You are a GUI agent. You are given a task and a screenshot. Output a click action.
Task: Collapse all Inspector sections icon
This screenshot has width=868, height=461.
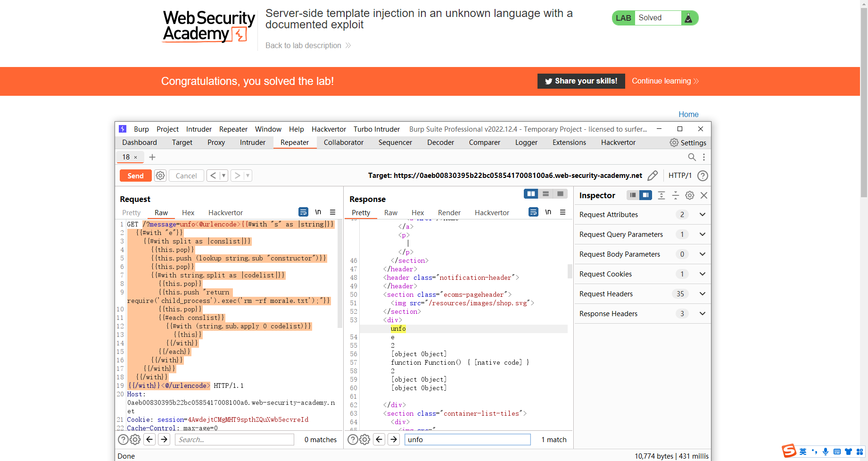(x=676, y=195)
